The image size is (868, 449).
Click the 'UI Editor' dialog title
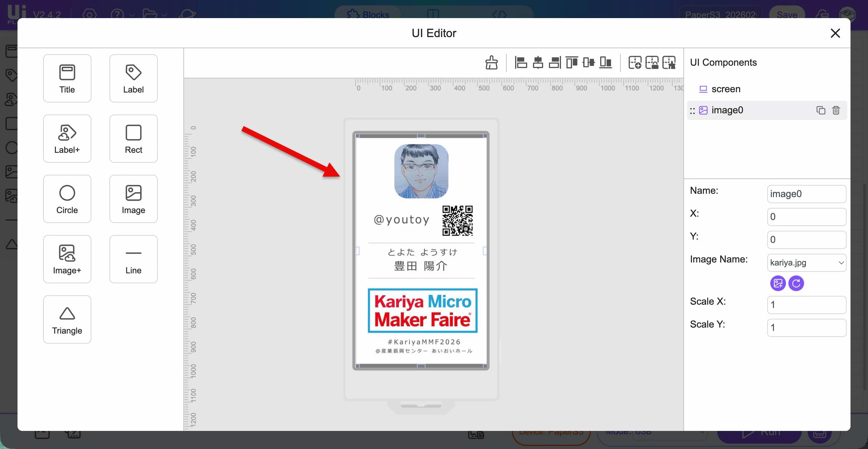(x=434, y=33)
